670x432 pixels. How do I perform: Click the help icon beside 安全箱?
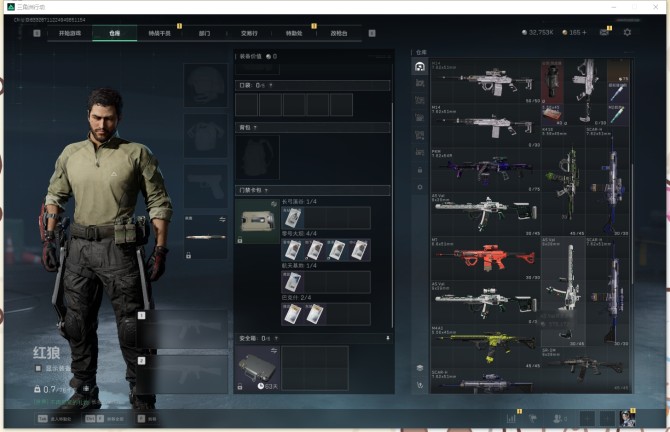point(276,338)
